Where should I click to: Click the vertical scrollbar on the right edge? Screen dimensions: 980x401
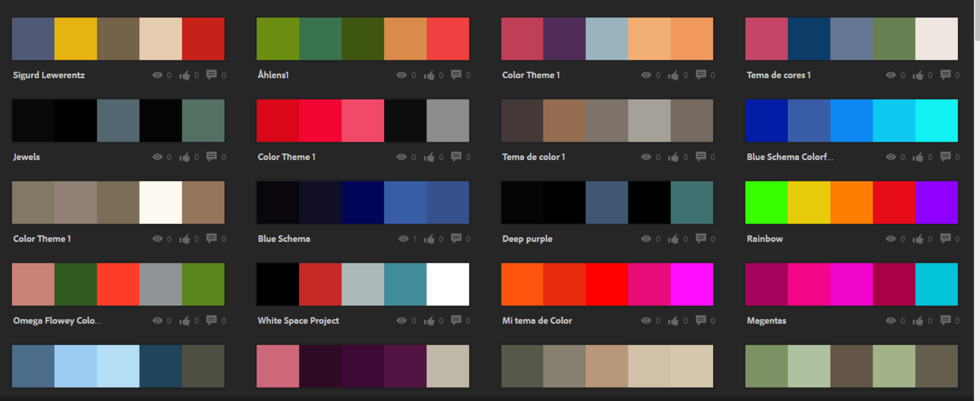point(976,21)
